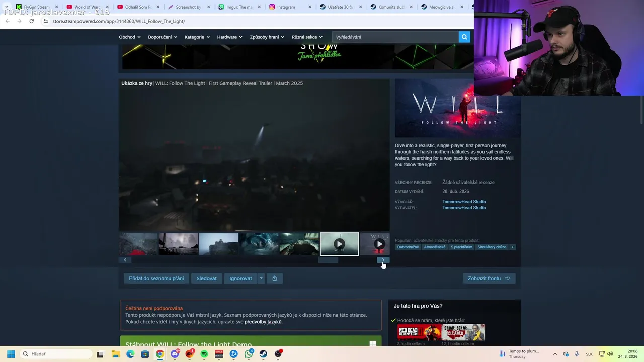Viewport: 644px width, 362px height.
Task: Click the Ignorovat button
Action: [x=240, y=278]
